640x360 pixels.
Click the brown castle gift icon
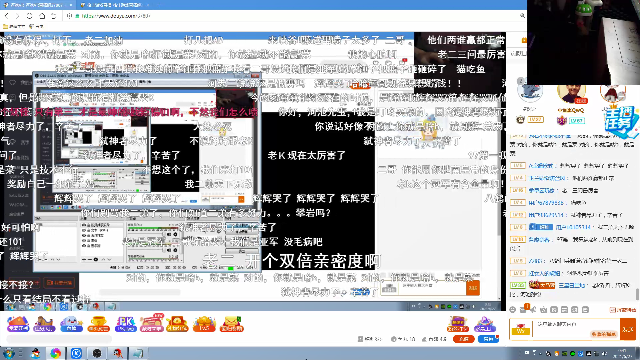(x=44, y=324)
